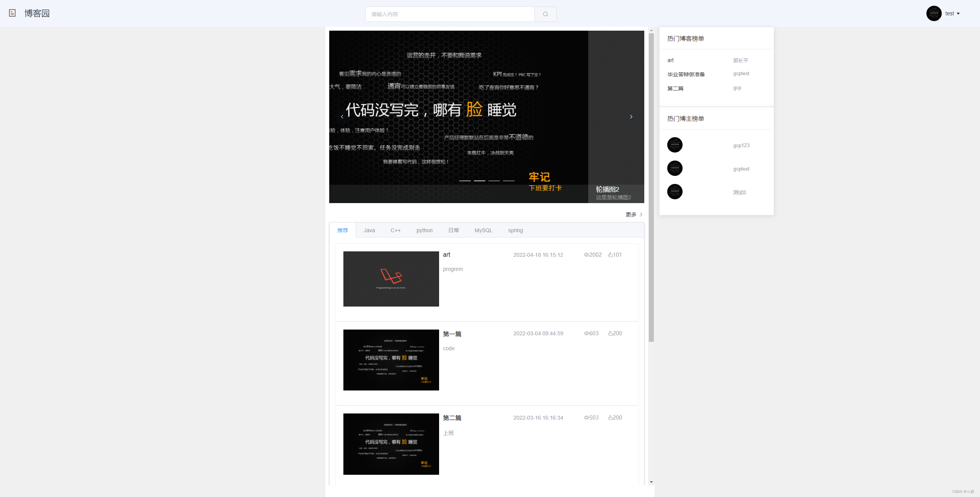
Task: Select the first carousel indicator bar
Action: (x=465, y=180)
